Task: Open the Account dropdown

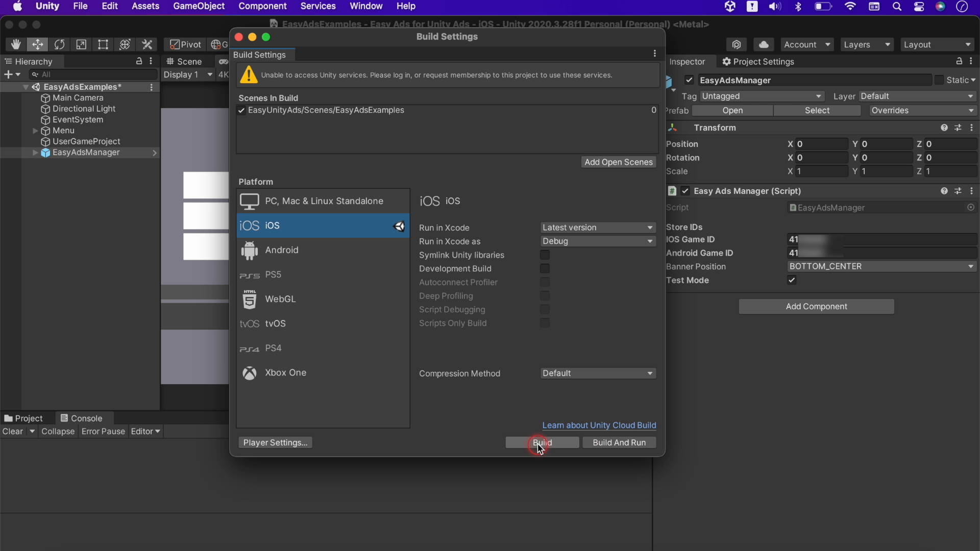Action: point(807,44)
